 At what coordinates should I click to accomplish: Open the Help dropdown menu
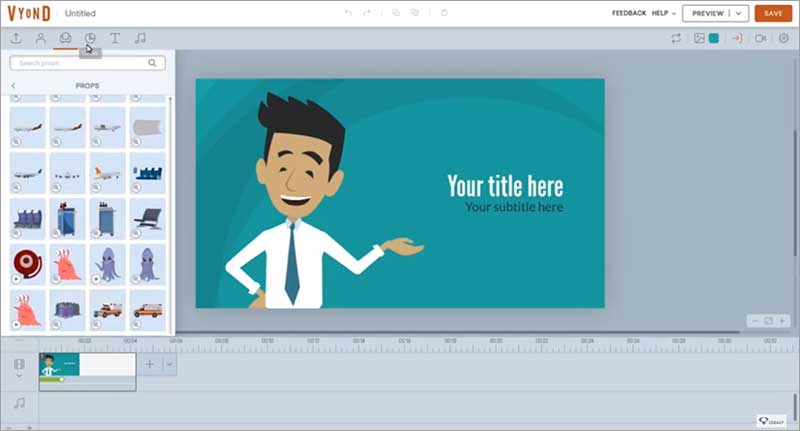coord(664,13)
